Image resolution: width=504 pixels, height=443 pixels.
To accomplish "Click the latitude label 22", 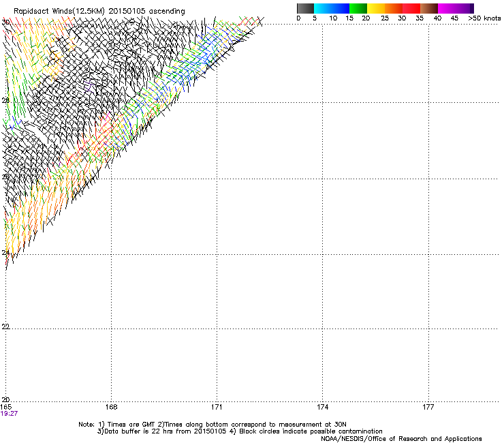I will click(x=5, y=326).
